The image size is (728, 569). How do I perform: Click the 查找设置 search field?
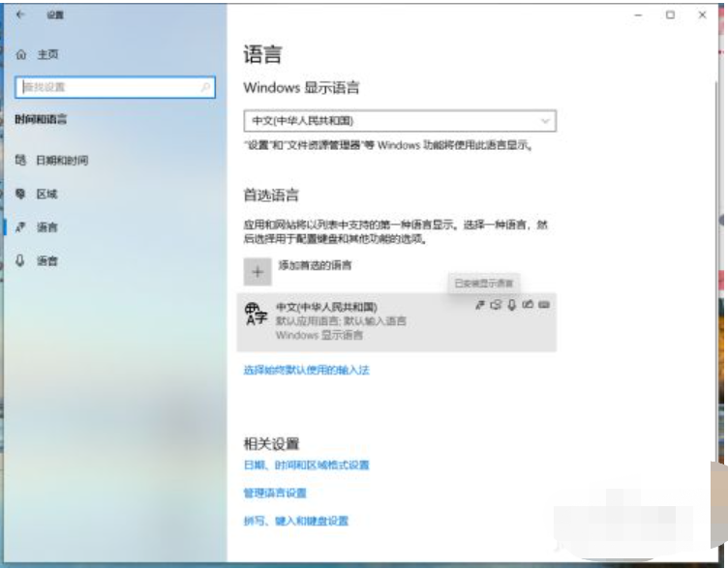tap(114, 87)
